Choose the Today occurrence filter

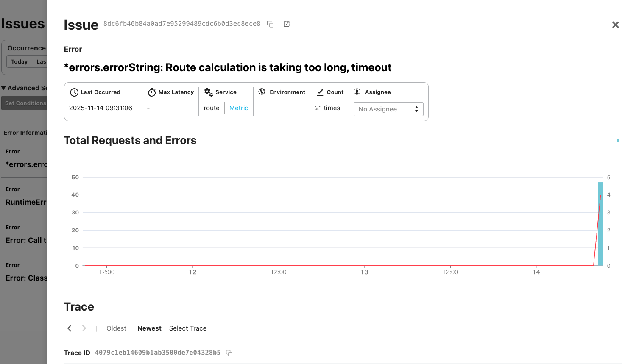19,62
